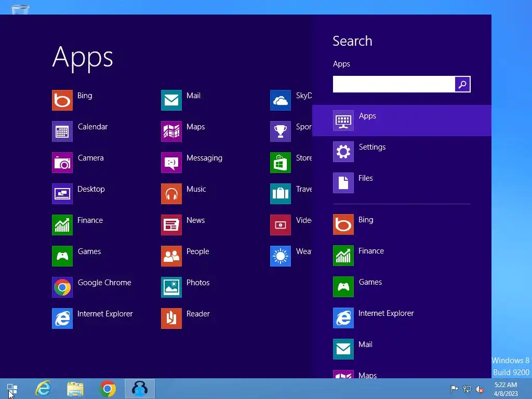The width and height of the screenshot is (532, 399).
Task: Launch the Maps app in Apps list
Action: click(171, 131)
